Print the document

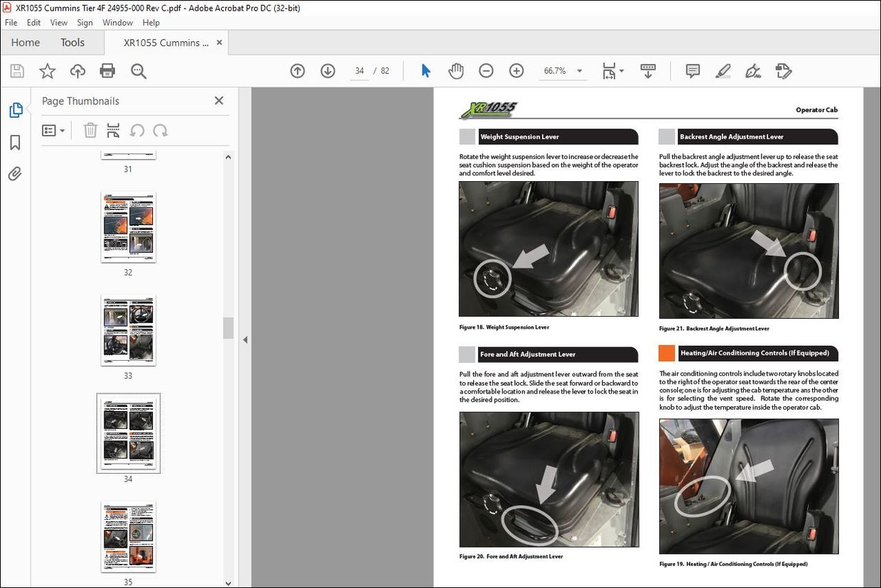pos(107,70)
